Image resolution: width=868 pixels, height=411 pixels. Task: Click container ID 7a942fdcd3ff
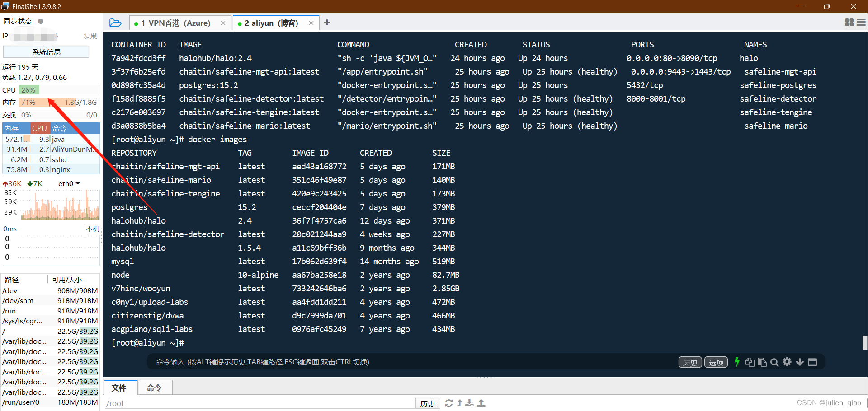pyautogui.click(x=138, y=58)
